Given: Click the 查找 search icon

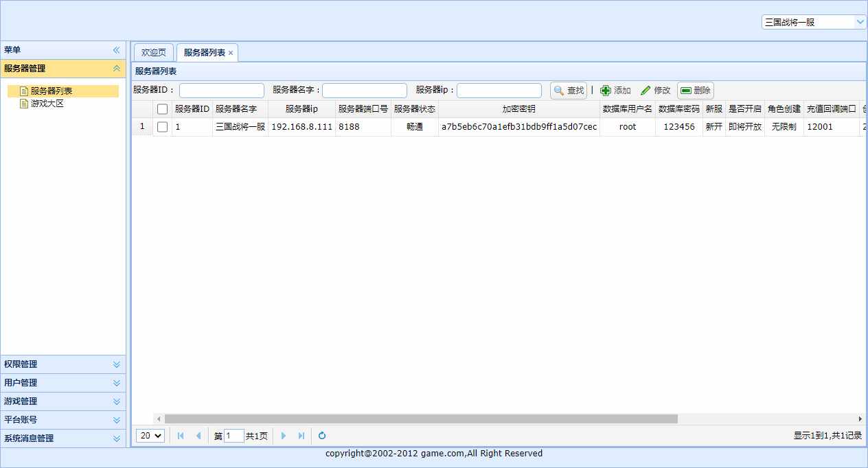Looking at the screenshot, I should 558,90.
